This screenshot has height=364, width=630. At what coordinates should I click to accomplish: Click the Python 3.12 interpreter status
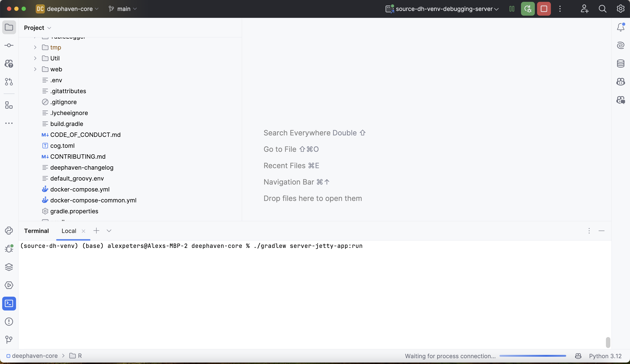coord(605,356)
